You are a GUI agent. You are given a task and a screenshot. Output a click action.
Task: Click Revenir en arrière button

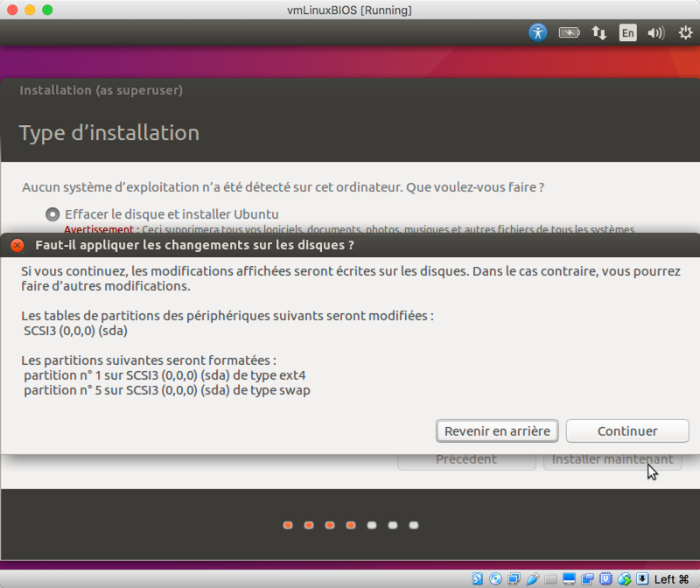(497, 430)
